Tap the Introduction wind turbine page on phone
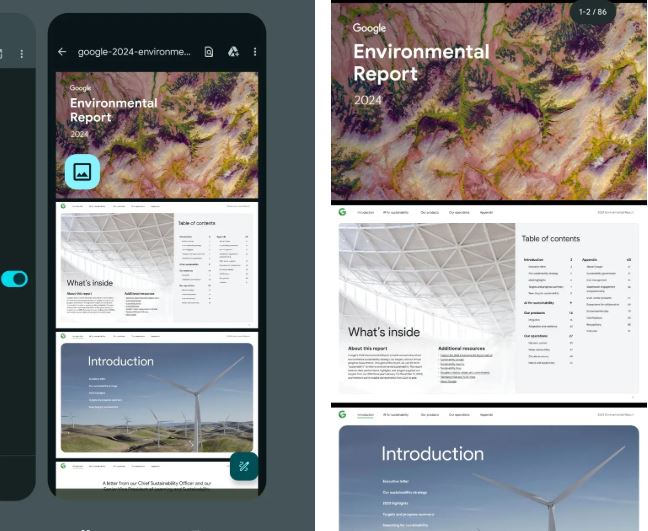Viewport: 648px width, 531px height. tap(156, 397)
